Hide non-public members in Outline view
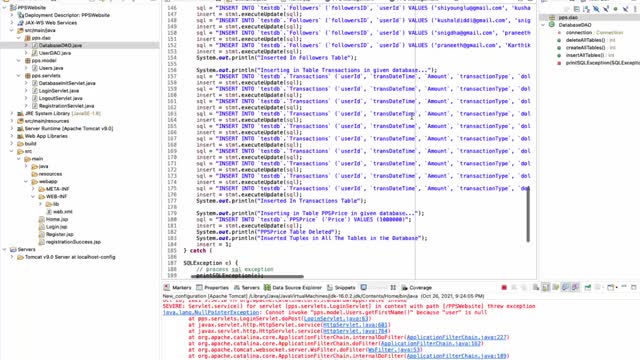Image resolution: width=640 pixels, height=360 pixels. click(x=616, y=9)
